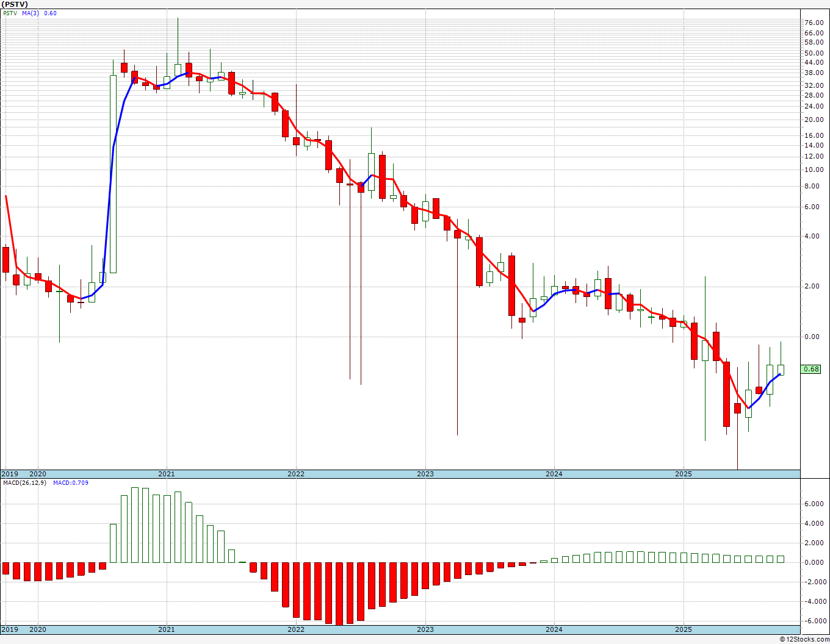Select 2023 on the price chart time axis
830x644 pixels.
coord(425,474)
